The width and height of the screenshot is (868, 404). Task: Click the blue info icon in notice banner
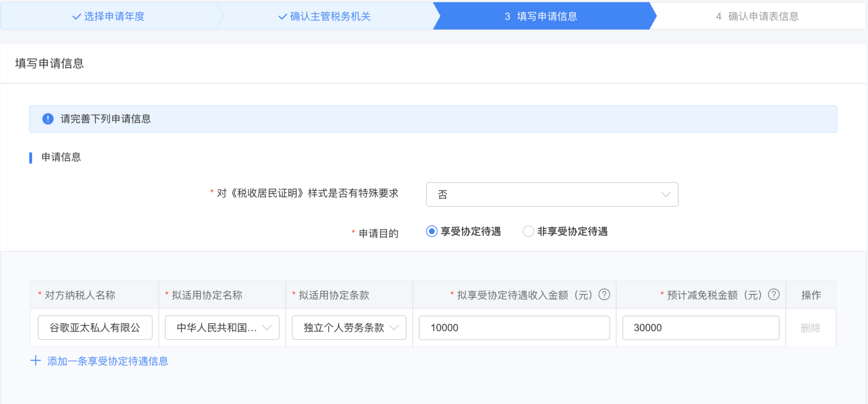[x=48, y=119]
